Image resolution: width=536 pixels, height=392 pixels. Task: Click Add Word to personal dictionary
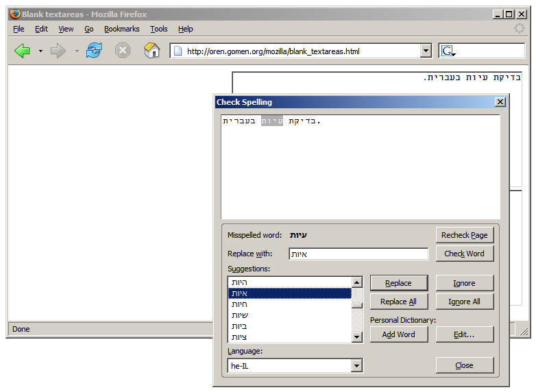point(399,334)
